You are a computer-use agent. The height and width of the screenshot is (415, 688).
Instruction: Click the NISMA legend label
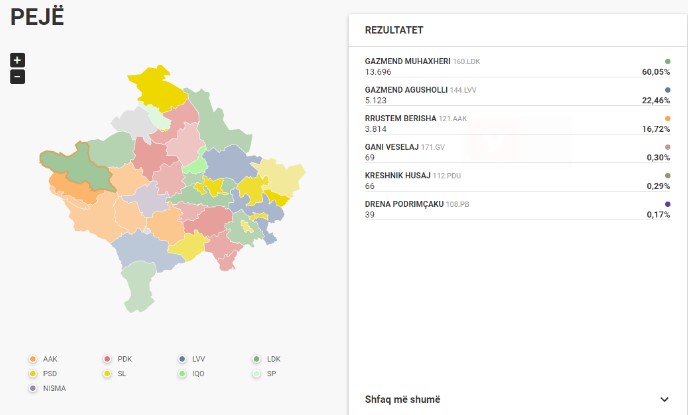54,389
